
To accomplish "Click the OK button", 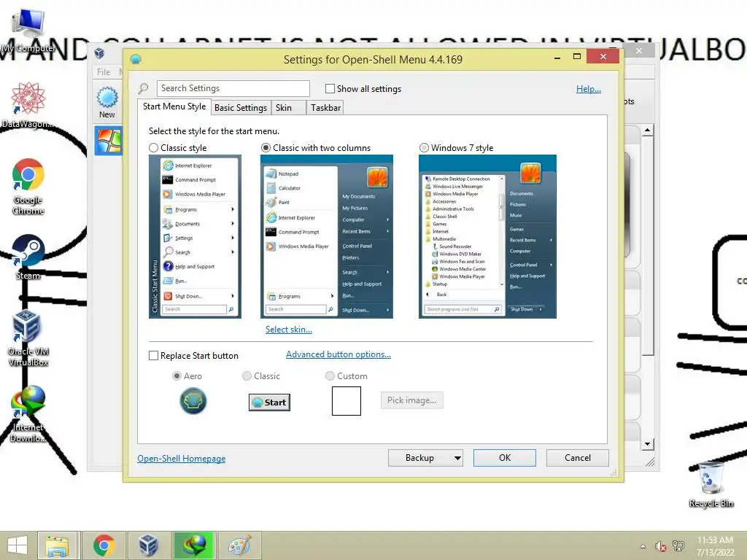I will tap(505, 458).
